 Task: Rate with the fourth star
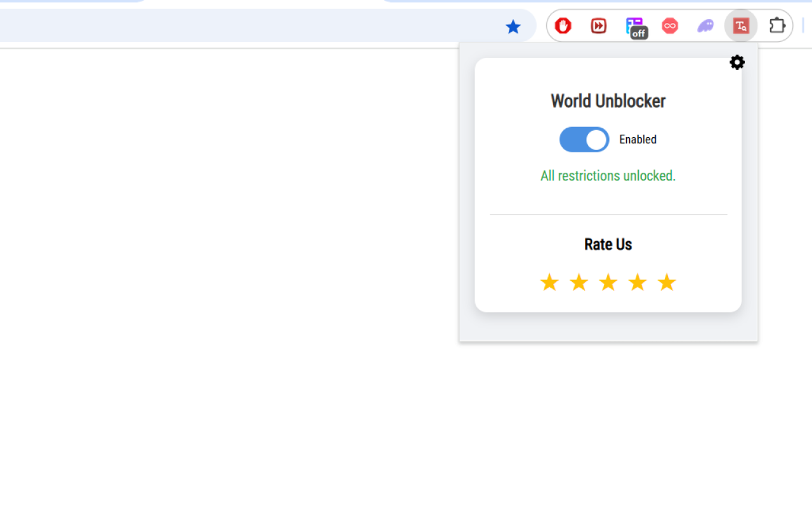(x=638, y=283)
